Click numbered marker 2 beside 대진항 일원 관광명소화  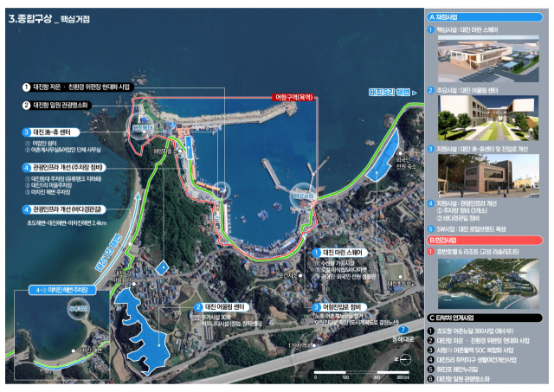click(26, 106)
